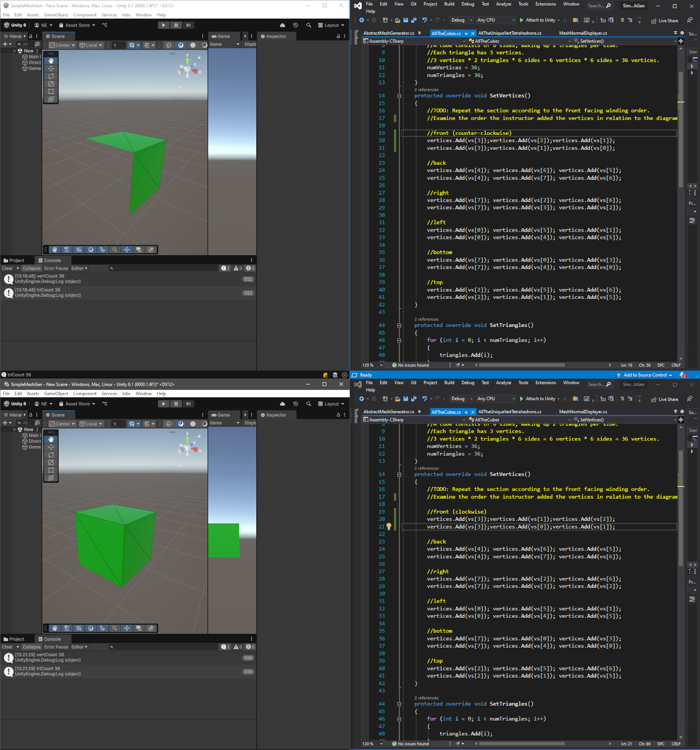Toggle Collapse in bottom Unity Console
The image size is (700, 750).
point(31,647)
